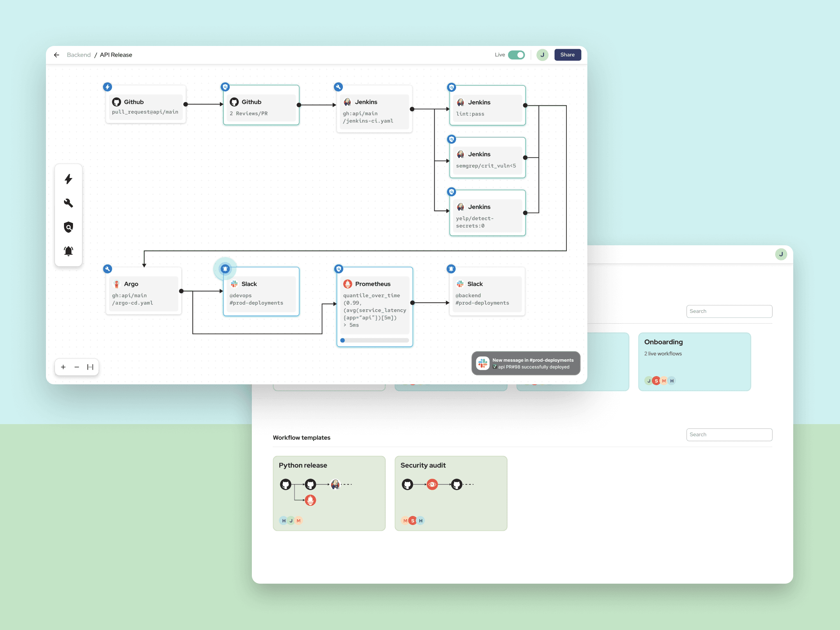Viewport: 840px width, 630px height.
Task: Click the Slack logo in the notification toast
Action: pyautogui.click(x=483, y=363)
